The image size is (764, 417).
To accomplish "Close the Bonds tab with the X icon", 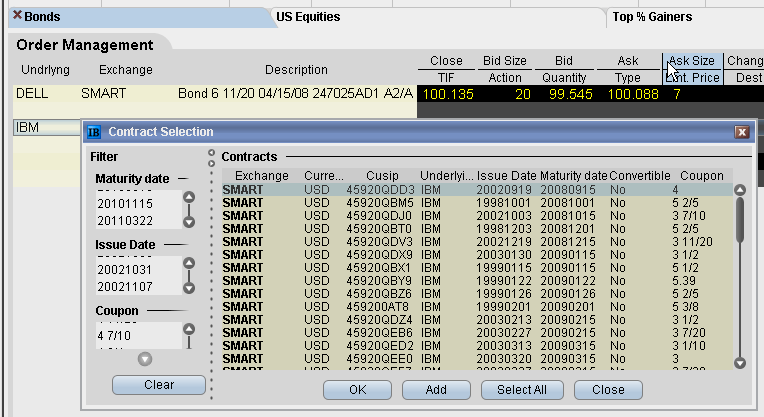I will [x=17, y=16].
